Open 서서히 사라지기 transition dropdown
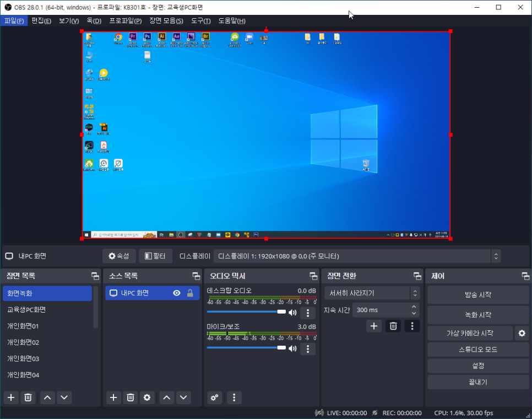 372,293
